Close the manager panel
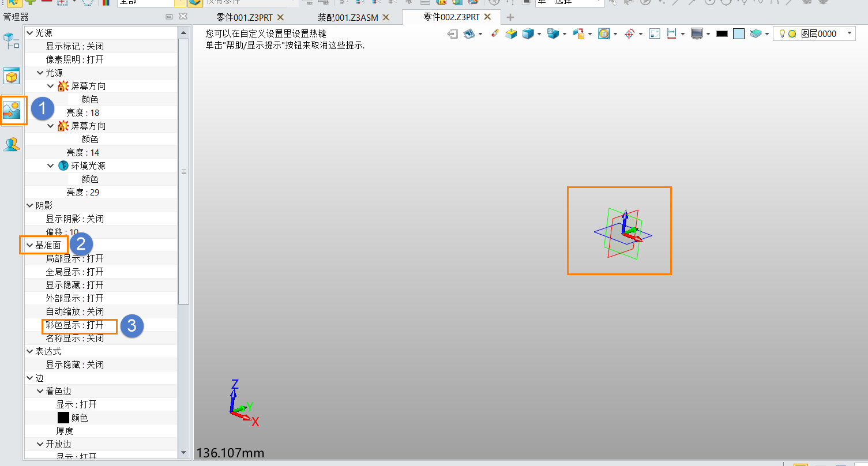Viewport: 868px width, 466px height. click(182, 17)
